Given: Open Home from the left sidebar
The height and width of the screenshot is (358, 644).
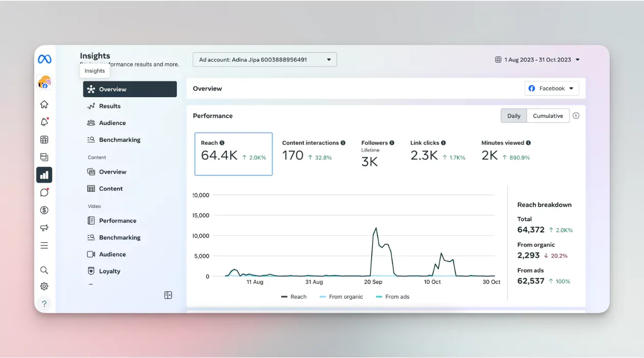Looking at the screenshot, I should click(x=44, y=105).
